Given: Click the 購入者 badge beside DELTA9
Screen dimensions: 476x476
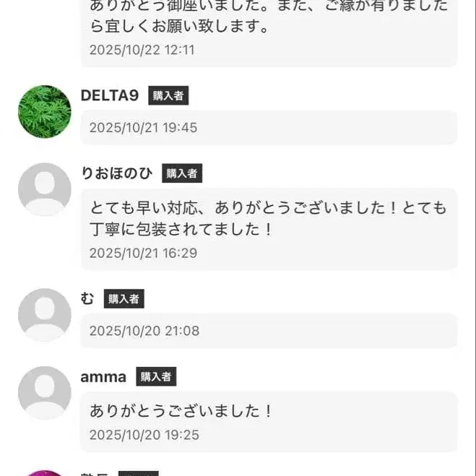Looking at the screenshot, I should pos(168,95).
